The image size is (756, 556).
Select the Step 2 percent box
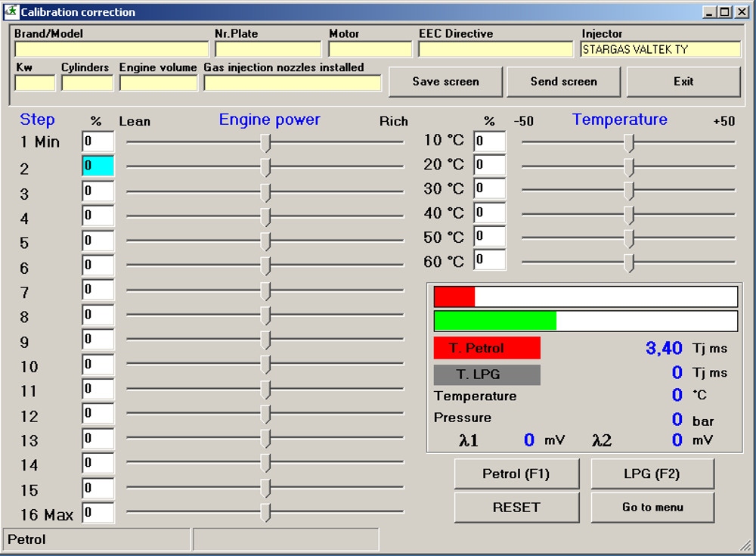pos(98,166)
